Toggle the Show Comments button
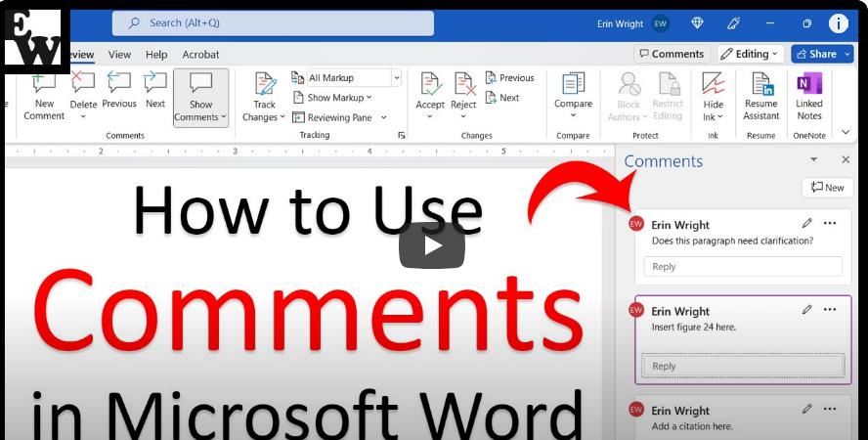The height and width of the screenshot is (440, 868). click(x=201, y=98)
